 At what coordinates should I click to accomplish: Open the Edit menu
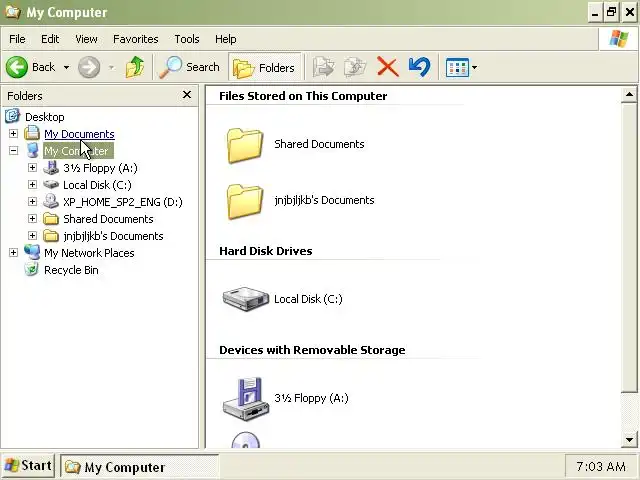tap(50, 39)
